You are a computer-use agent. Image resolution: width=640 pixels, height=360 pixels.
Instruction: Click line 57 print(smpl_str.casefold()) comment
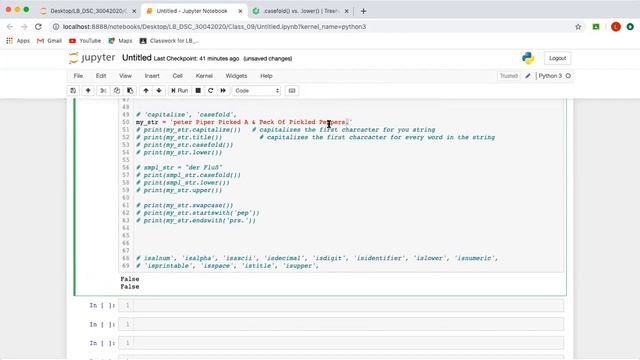coord(188,175)
